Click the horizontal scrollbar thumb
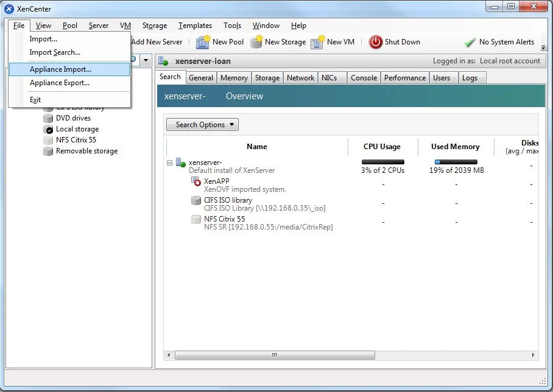The height and width of the screenshot is (392, 553). [x=275, y=355]
